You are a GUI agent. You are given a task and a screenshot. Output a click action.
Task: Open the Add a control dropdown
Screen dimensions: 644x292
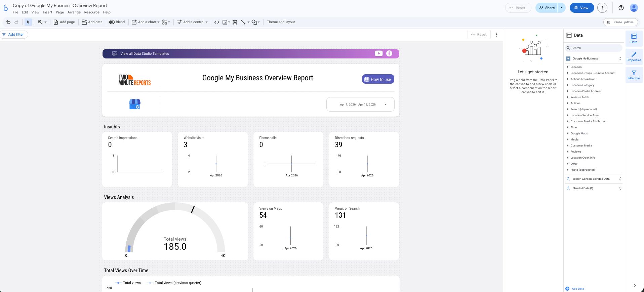[192, 22]
